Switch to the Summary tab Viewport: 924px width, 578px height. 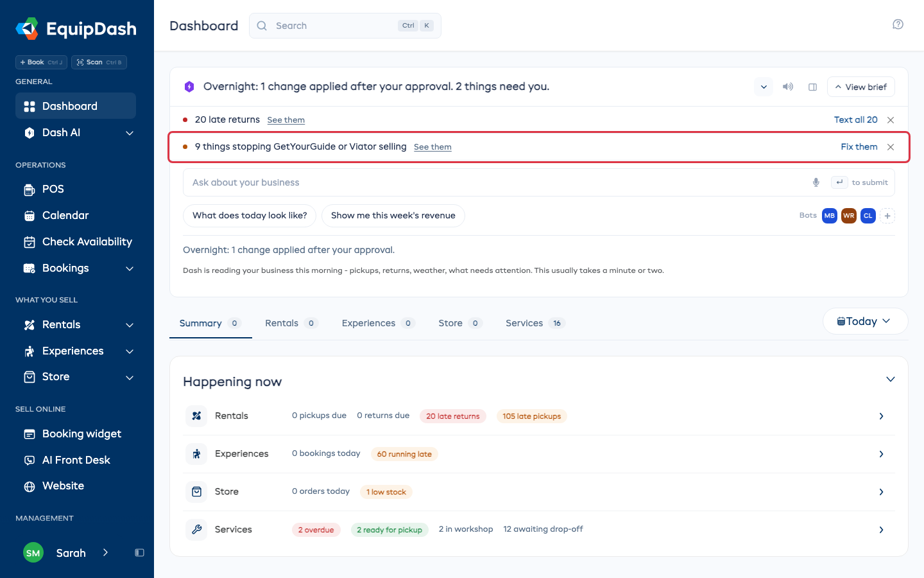[x=210, y=323]
